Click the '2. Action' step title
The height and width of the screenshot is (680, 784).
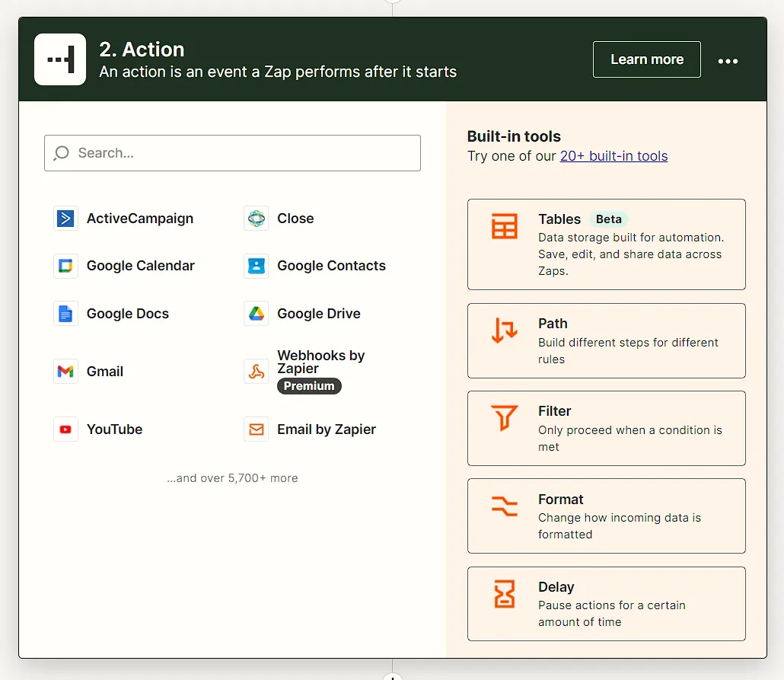point(142,49)
